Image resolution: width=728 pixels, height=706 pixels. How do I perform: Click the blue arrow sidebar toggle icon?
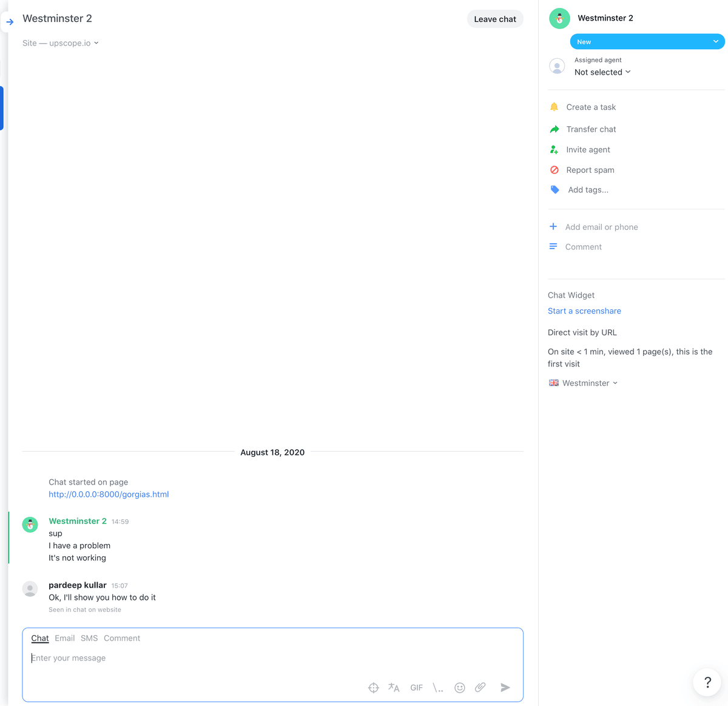(10, 22)
